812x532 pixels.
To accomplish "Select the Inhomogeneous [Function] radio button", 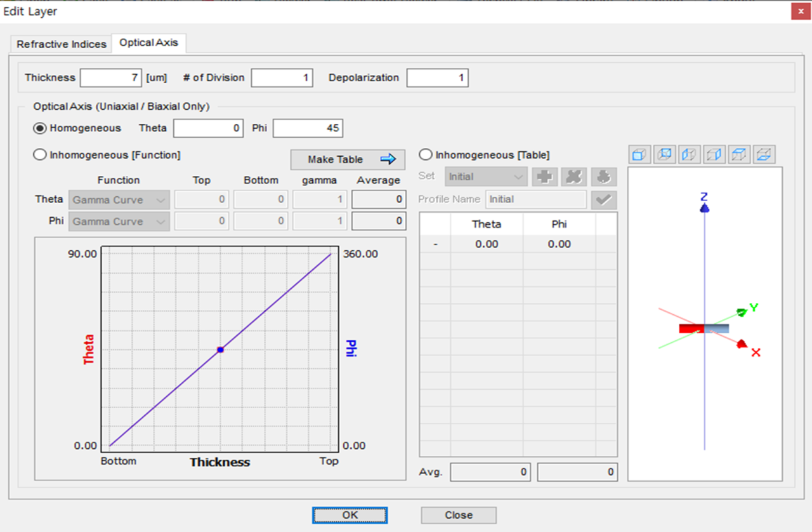I will pyautogui.click(x=39, y=155).
